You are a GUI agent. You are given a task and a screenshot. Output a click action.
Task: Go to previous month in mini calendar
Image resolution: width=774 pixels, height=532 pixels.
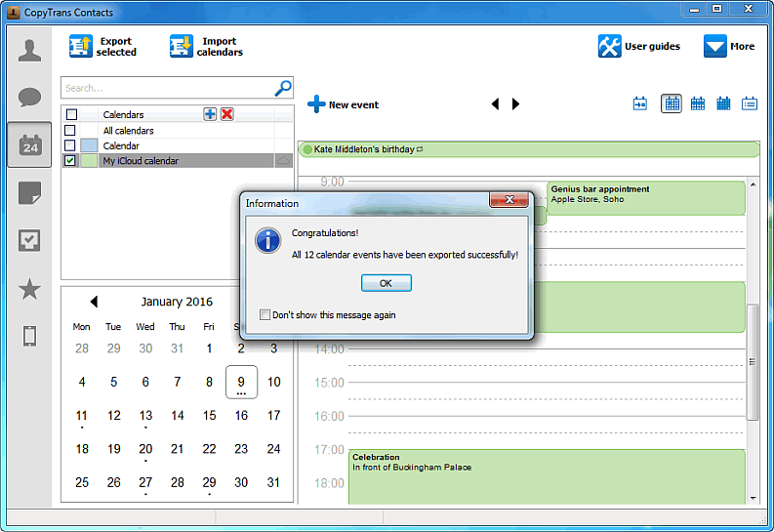point(94,302)
